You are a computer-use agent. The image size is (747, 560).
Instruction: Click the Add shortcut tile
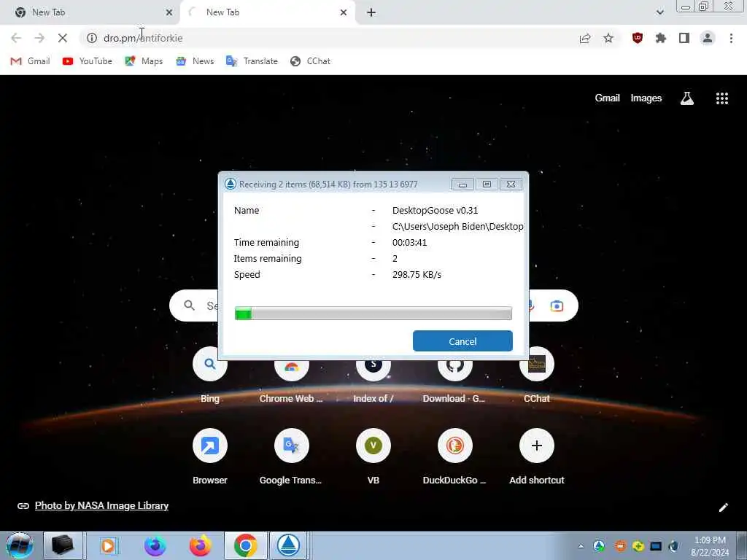coord(536,456)
